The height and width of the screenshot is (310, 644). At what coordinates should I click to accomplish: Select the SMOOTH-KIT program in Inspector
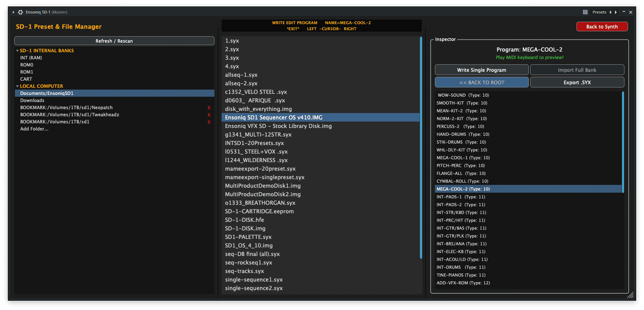coord(528,103)
